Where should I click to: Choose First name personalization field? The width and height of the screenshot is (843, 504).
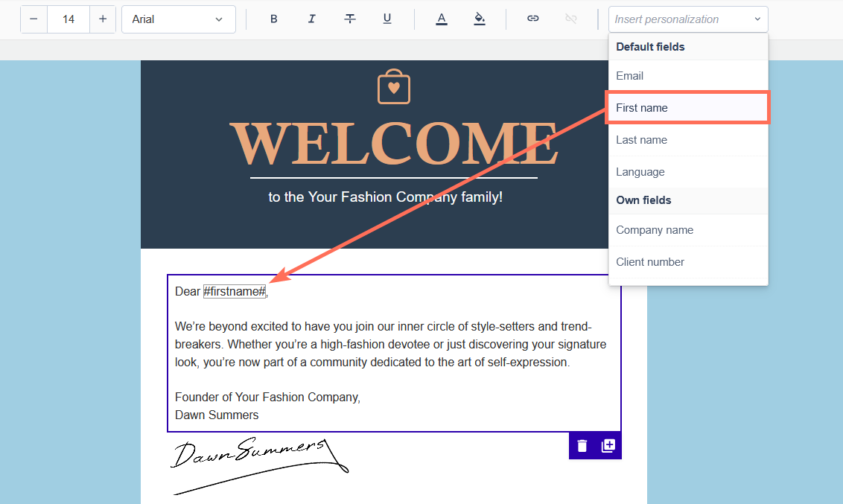[x=688, y=108]
